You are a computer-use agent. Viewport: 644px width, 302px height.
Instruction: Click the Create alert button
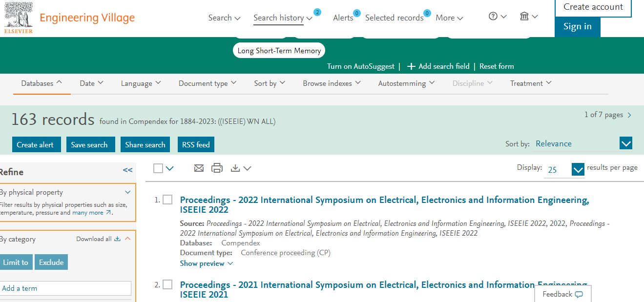point(35,144)
